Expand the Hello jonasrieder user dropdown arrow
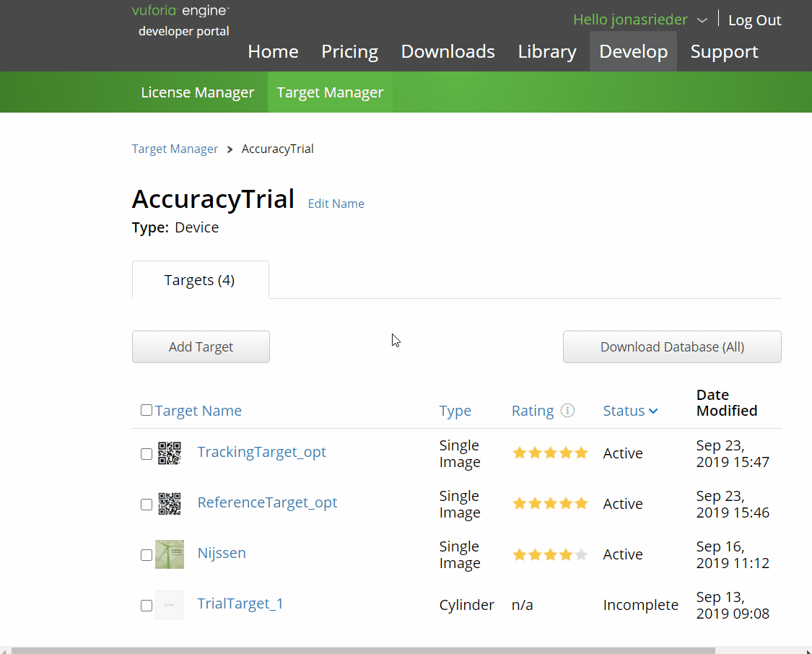Screen dimensions: 812x654 pyautogui.click(x=702, y=21)
